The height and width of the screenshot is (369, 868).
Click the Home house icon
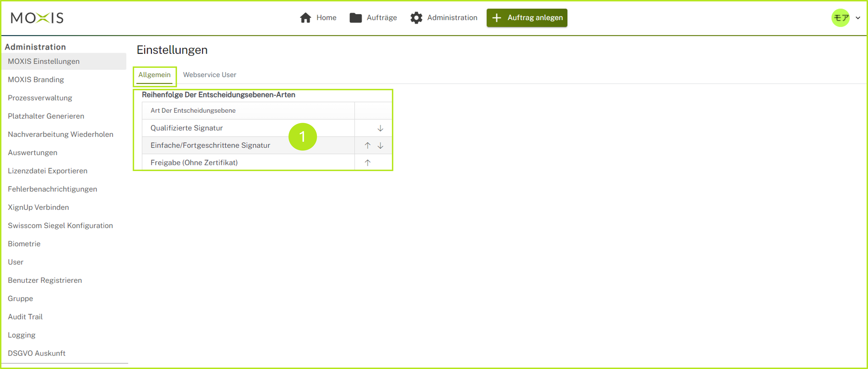coord(305,17)
